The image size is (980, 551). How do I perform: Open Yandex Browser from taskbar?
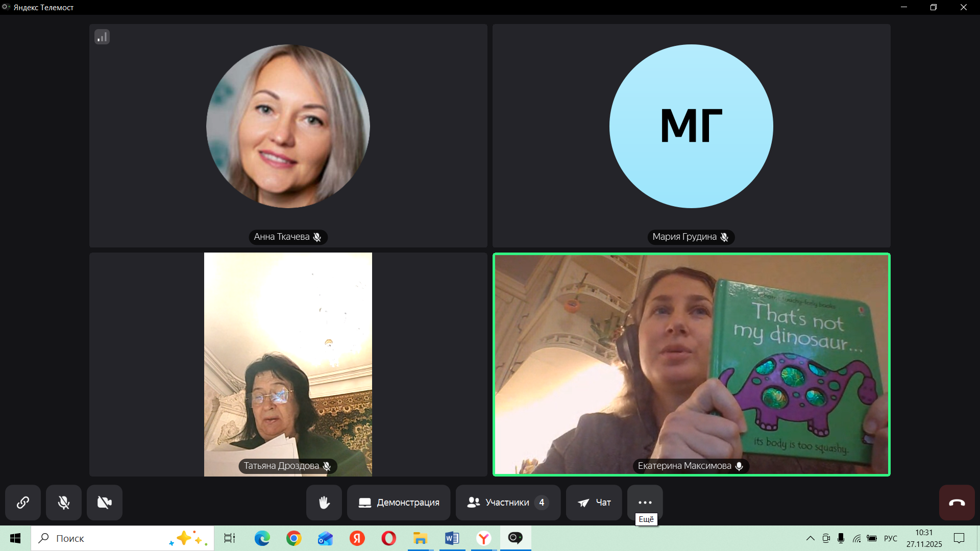click(483, 538)
